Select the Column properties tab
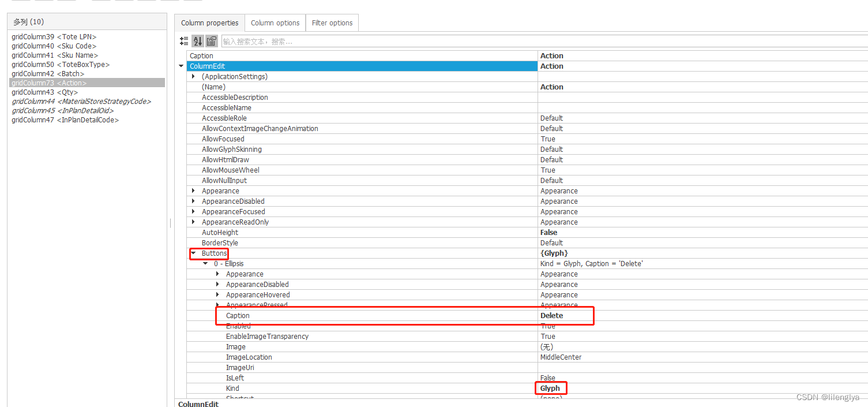This screenshot has height=407, width=868. [x=209, y=23]
